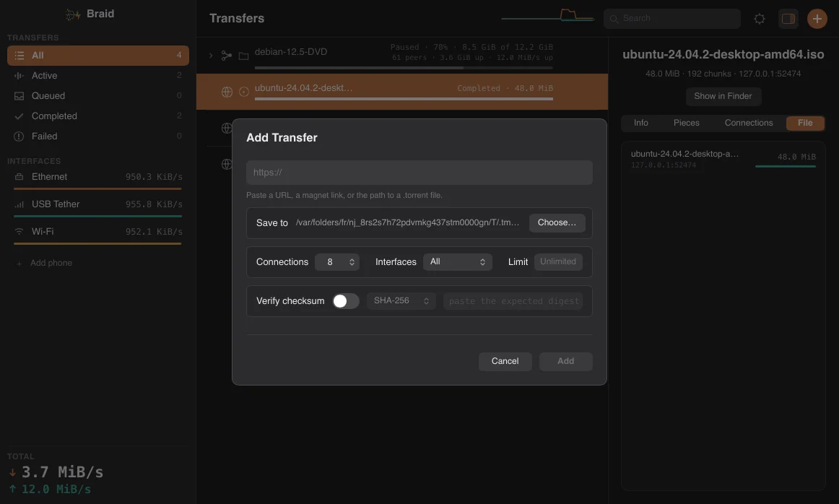
Task: Click the Active waveform icon
Action: [19, 76]
